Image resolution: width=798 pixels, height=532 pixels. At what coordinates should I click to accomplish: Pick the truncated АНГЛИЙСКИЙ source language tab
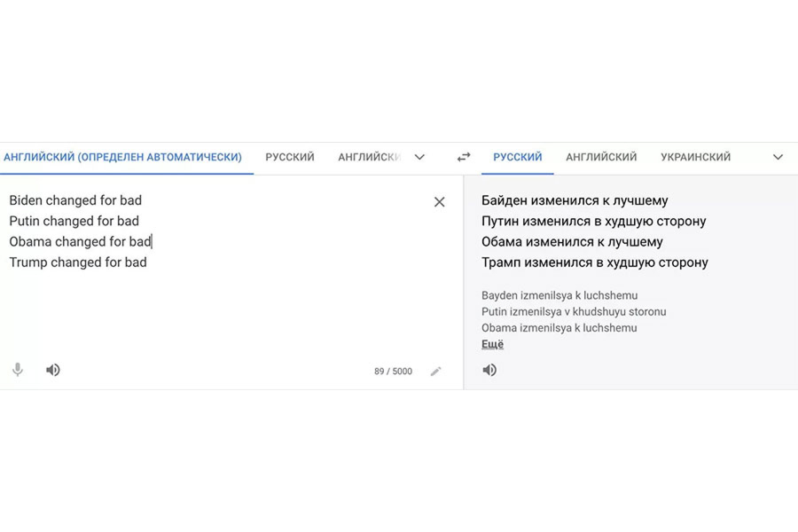coord(369,157)
